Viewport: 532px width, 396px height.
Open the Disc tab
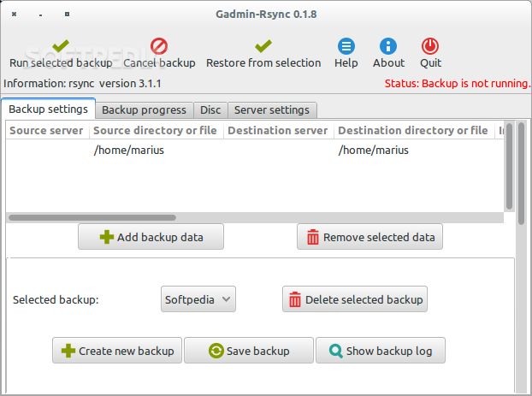210,110
